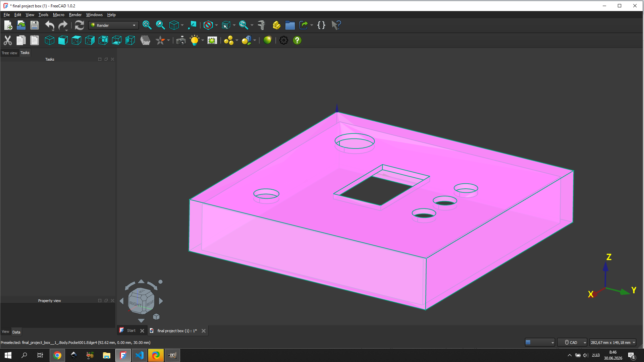The height and width of the screenshot is (362, 644).
Task: Open the Render workbench selector dropdown
Action: 114,25
